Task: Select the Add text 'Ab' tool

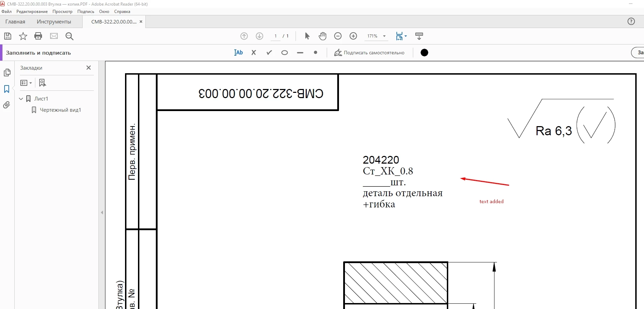Action: click(238, 53)
